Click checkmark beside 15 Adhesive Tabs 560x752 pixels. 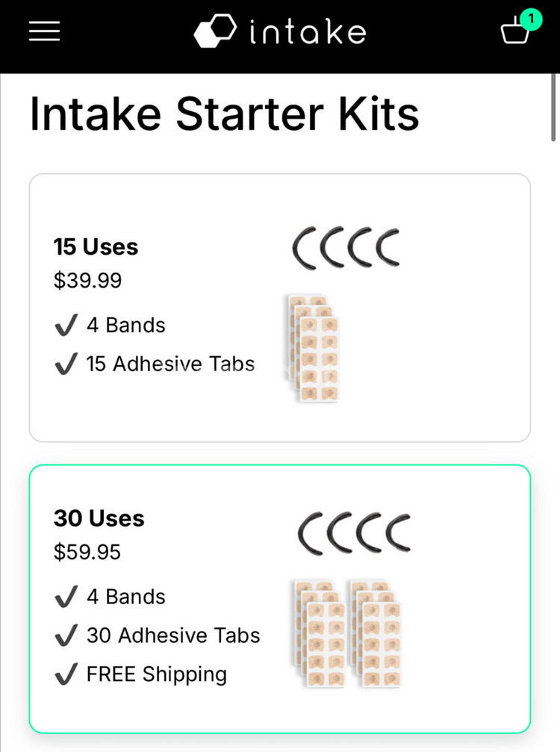66,364
